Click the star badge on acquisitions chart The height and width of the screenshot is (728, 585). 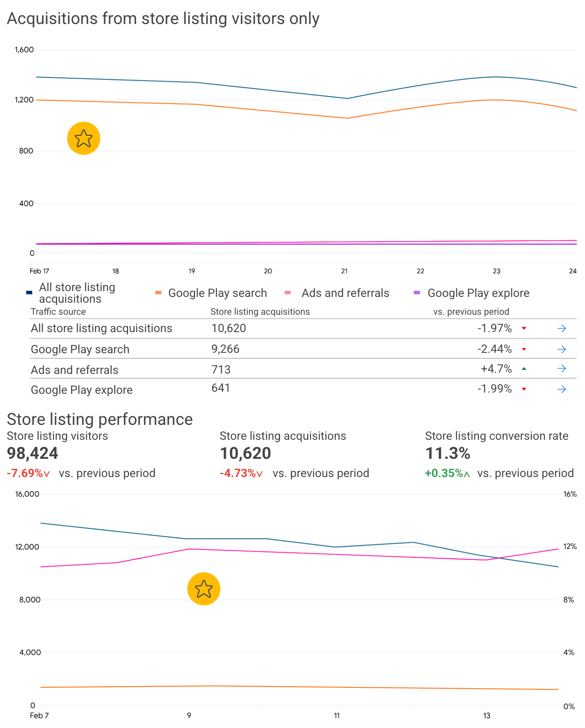pos(84,138)
